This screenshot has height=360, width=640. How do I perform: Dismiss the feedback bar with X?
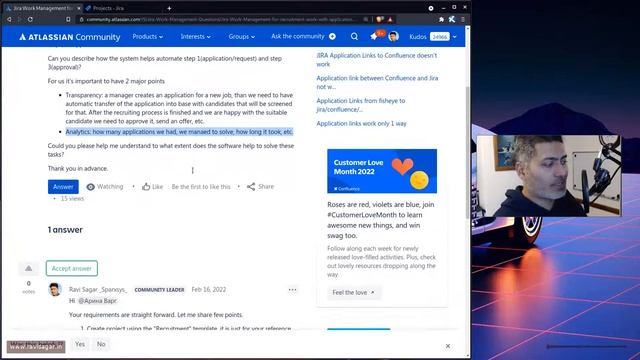coord(448,346)
